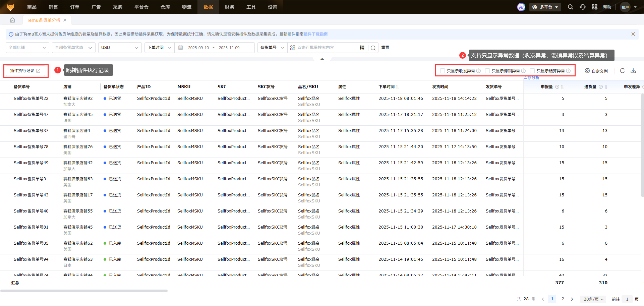
Task: Open the 插件下载指南 link
Action: click(x=315, y=34)
